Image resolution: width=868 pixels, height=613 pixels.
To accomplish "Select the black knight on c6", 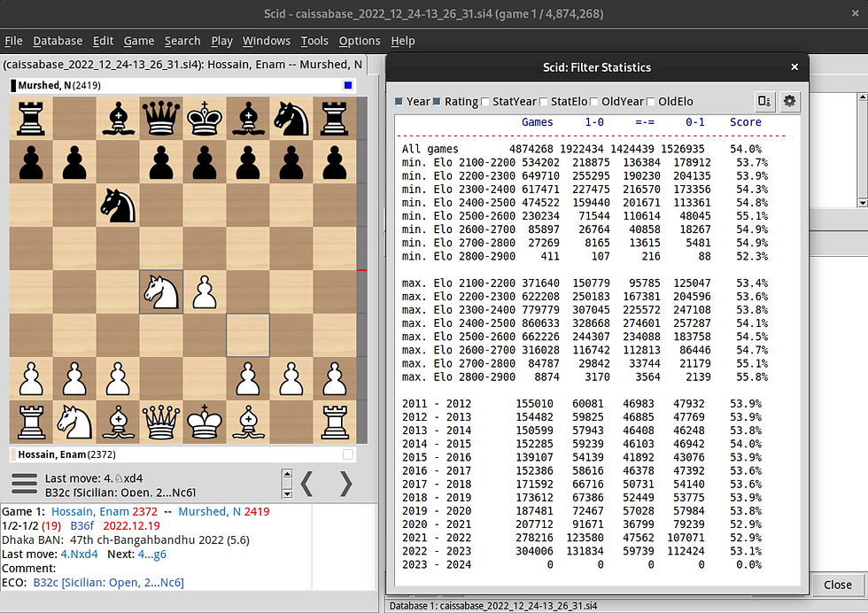I will [x=118, y=205].
